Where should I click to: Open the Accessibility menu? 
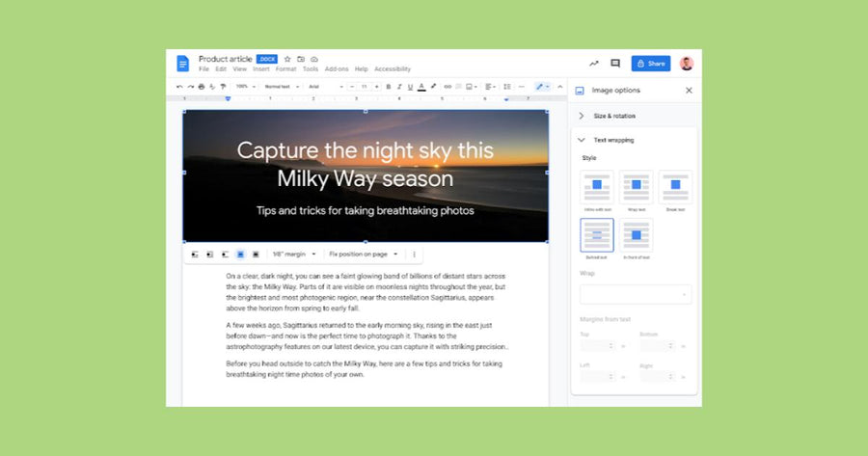393,69
